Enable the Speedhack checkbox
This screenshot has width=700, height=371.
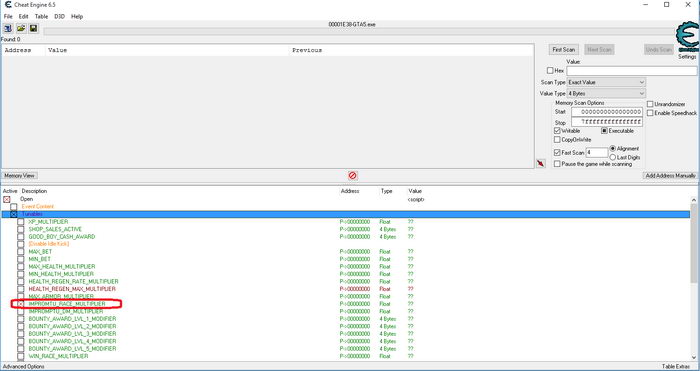click(x=650, y=113)
